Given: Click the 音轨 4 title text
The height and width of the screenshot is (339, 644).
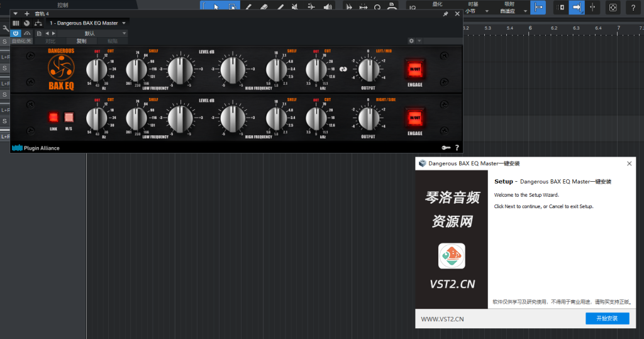Looking at the screenshot, I should 42,14.
